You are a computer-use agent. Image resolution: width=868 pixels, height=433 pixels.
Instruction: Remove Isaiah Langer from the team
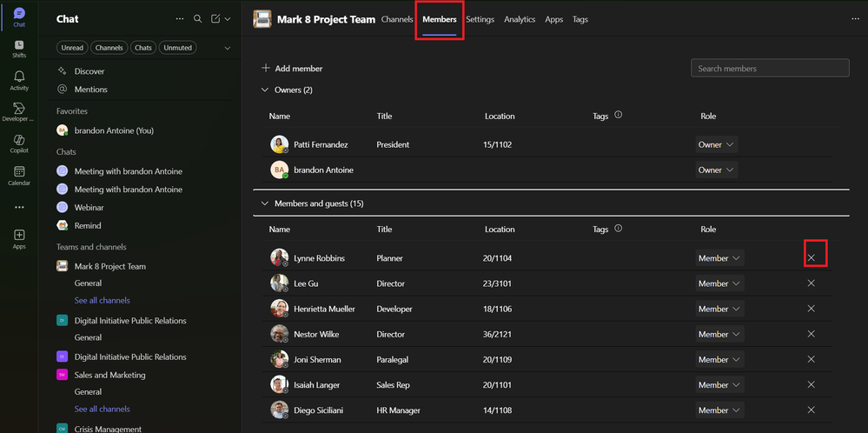[811, 385]
